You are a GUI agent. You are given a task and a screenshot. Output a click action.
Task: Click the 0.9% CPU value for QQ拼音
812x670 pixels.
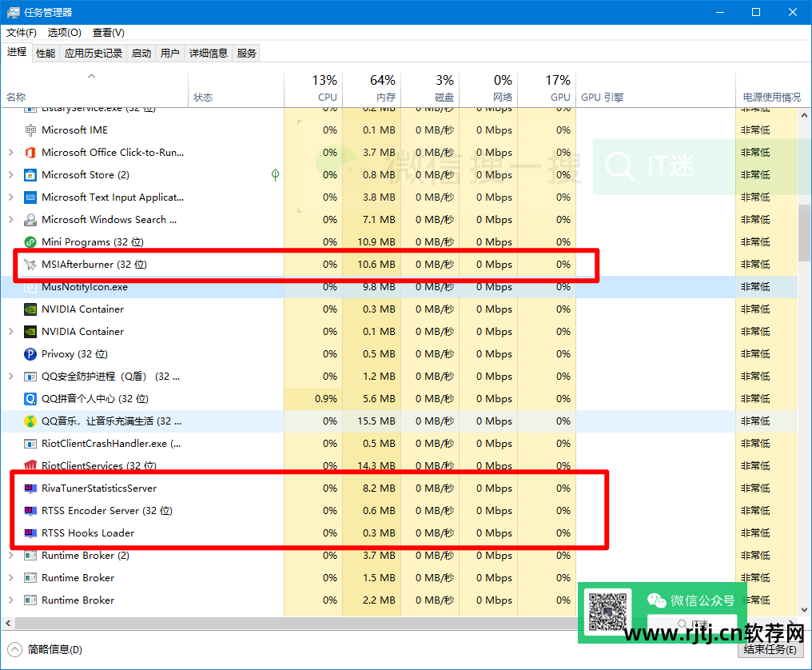point(326,399)
